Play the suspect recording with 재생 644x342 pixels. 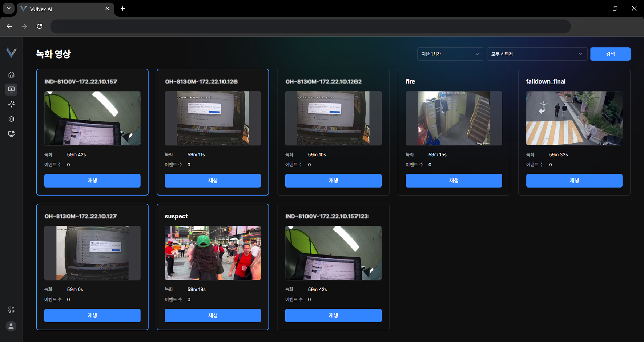(213, 315)
